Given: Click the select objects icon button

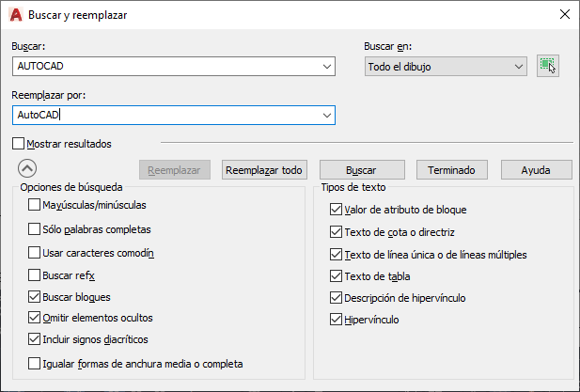Looking at the screenshot, I should pyautogui.click(x=548, y=66).
